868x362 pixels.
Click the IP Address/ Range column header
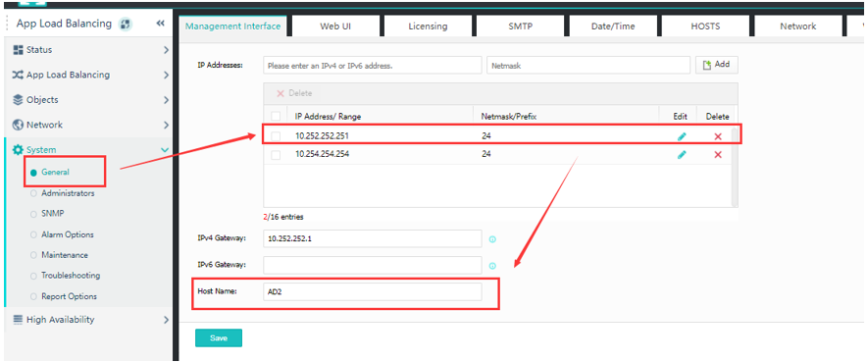coord(329,117)
